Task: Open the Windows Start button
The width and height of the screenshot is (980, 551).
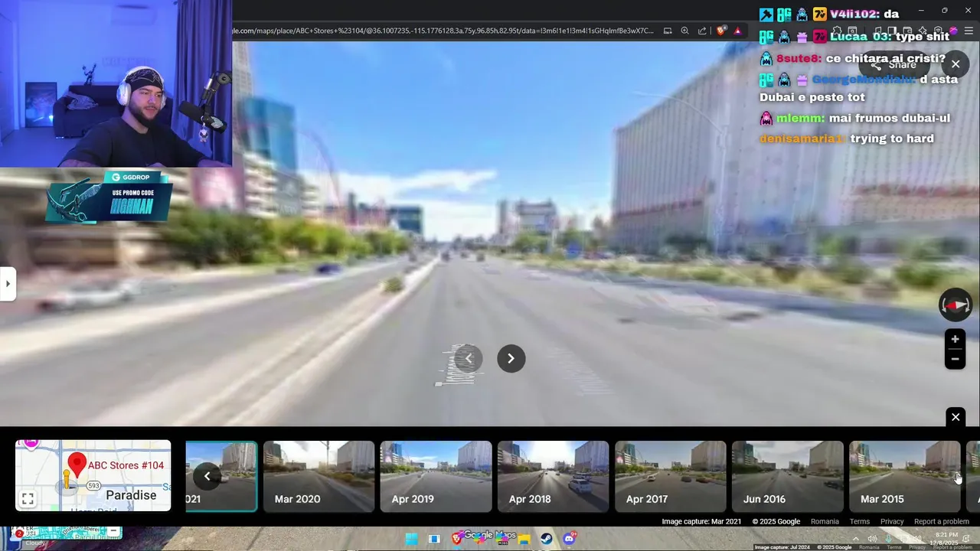Action: [411, 539]
